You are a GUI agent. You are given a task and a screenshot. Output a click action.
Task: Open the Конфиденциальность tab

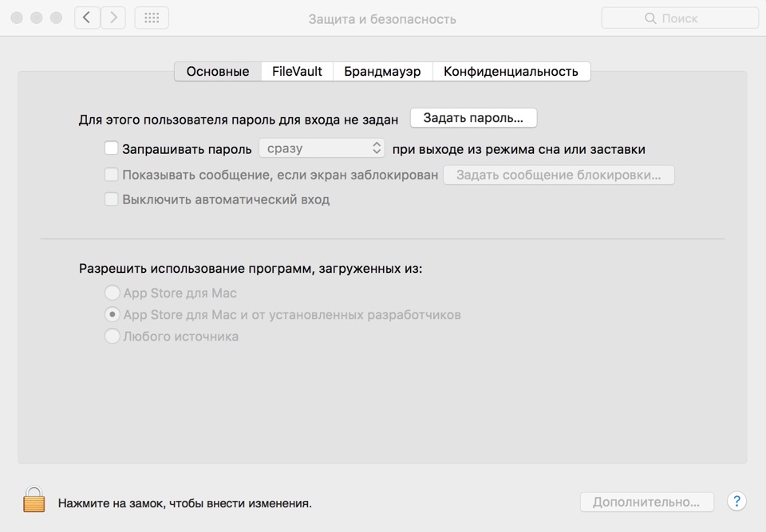[511, 71]
